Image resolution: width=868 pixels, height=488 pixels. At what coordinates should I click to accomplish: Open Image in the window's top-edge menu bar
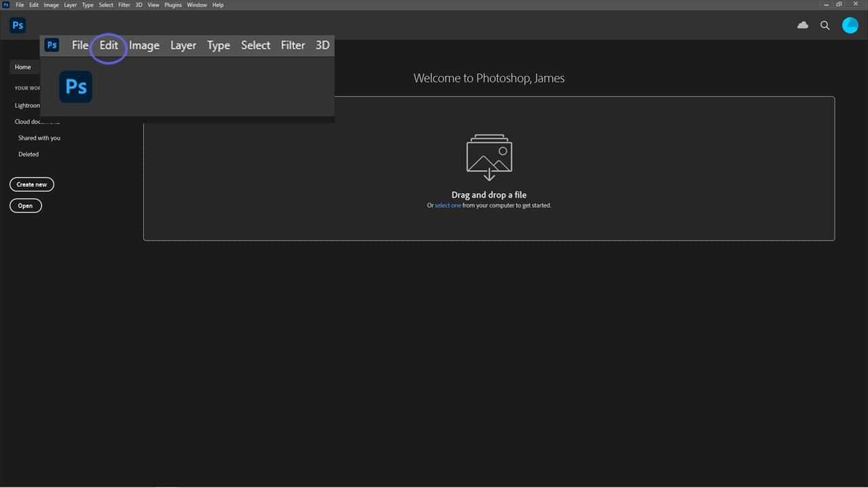pos(51,5)
